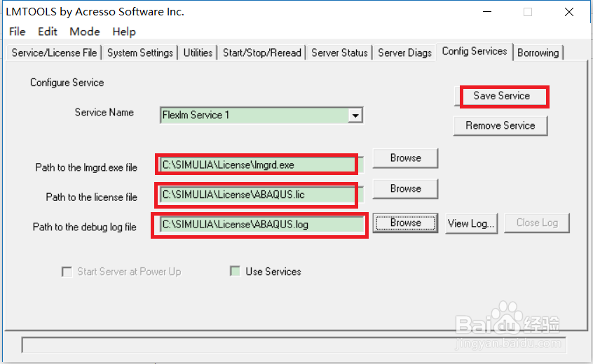Image resolution: width=593 pixels, height=364 pixels.
Task: Browse for the lmgrd.exe file
Action: point(405,157)
